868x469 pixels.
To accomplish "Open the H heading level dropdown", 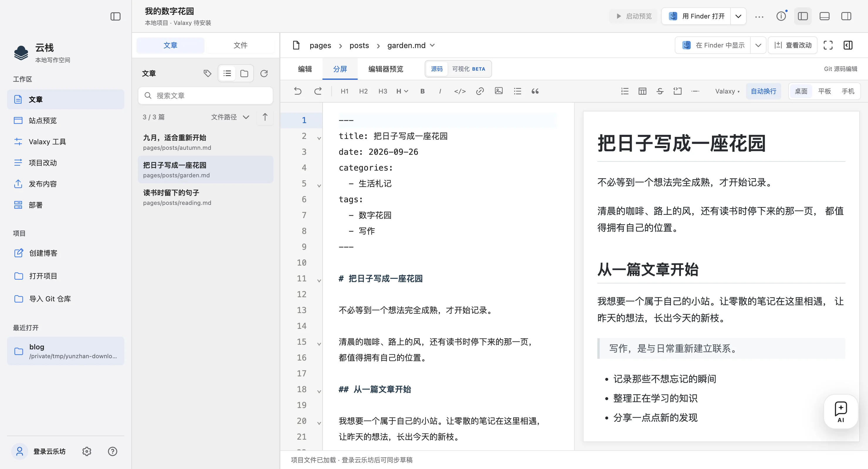I will click(x=402, y=91).
